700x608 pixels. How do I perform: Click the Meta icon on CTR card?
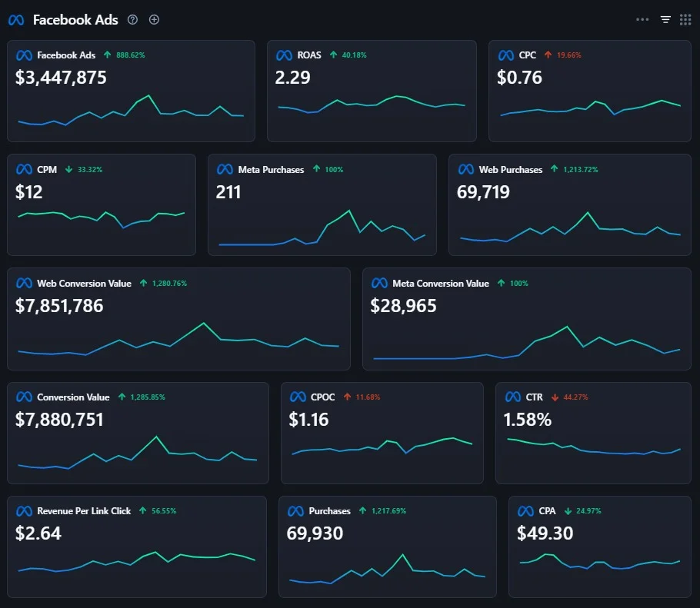click(513, 397)
